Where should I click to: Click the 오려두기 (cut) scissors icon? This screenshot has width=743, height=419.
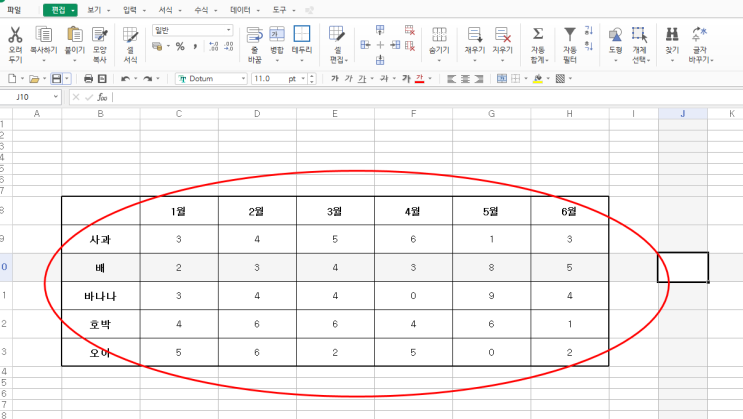(x=15, y=35)
